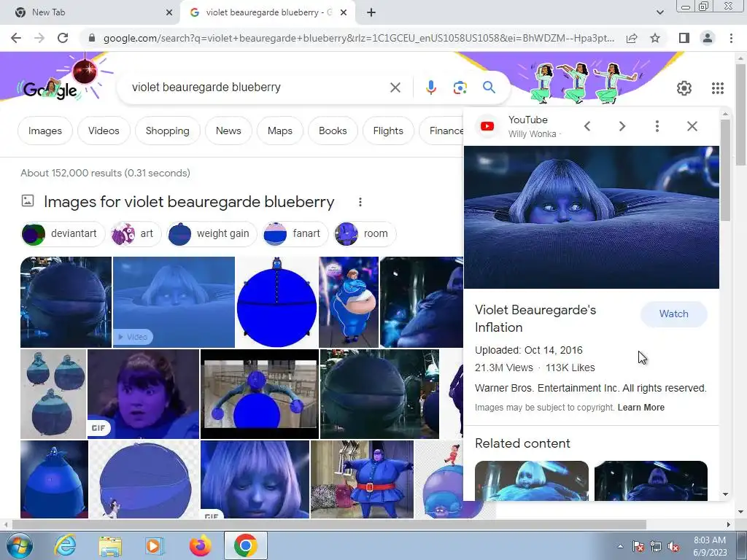This screenshot has height=560, width=747.
Task: Select the room image chip
Action: tap(365, 234)
